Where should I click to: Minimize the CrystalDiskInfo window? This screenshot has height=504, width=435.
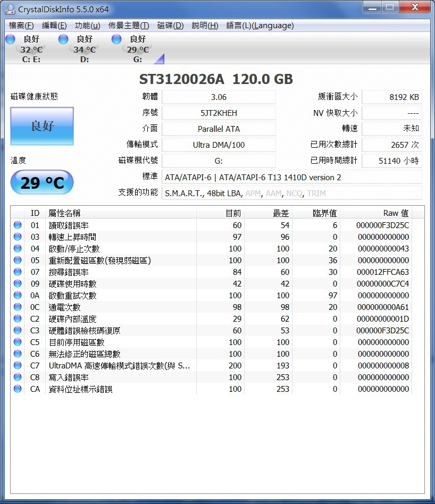(x=372, y=8)
